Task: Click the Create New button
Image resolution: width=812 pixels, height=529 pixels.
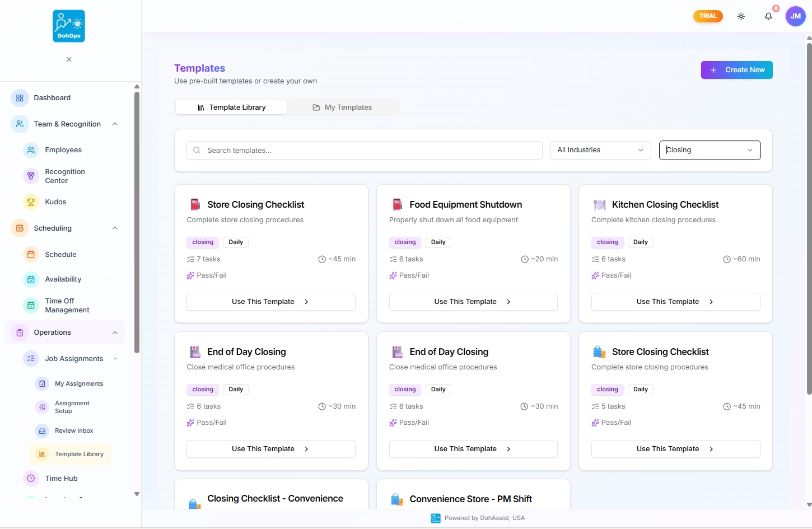Action: [736, 69]
